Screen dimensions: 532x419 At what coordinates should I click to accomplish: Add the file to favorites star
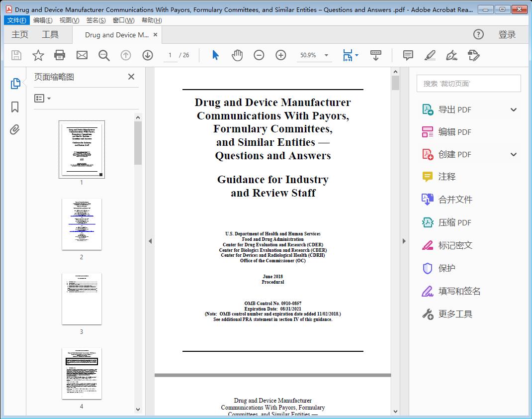38,55
